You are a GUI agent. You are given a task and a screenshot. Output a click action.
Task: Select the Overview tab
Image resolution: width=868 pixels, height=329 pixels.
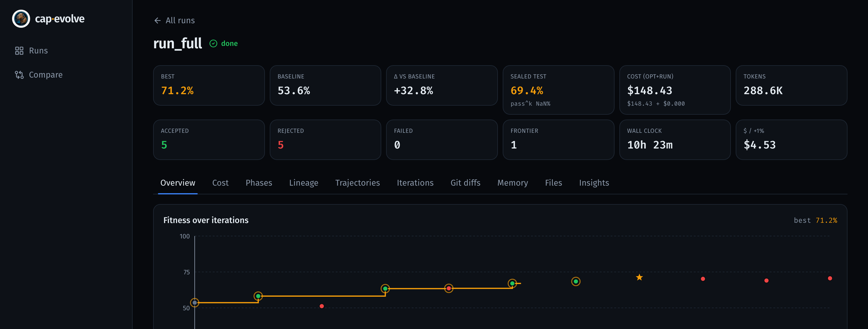tap(178, 183)
